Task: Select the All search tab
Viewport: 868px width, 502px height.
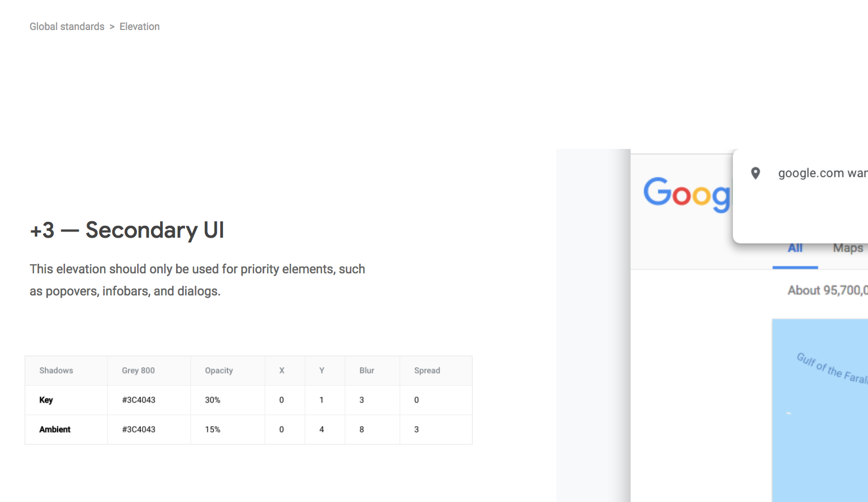Action: (x=795, y=248)
